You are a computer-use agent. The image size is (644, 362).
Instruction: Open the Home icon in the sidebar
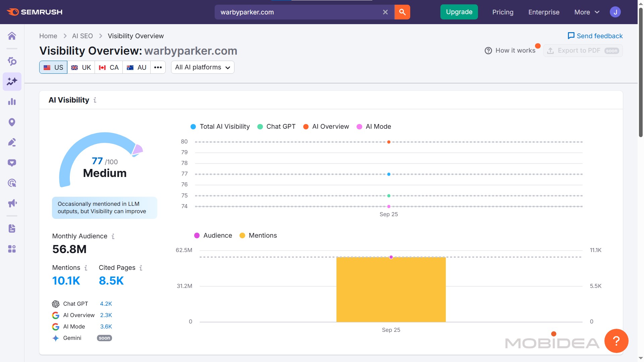[x=12, y=36]
